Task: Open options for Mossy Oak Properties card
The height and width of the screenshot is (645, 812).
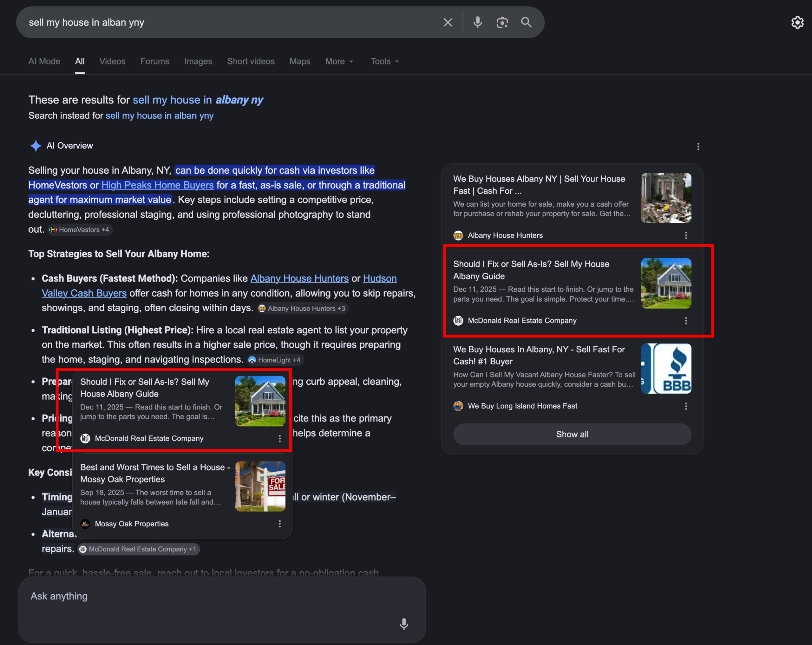Action: pos(279,524)
